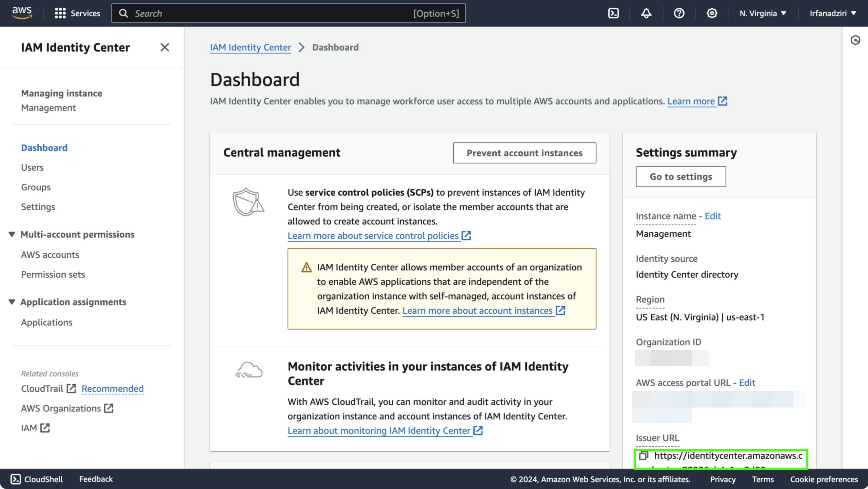This screenshot has height=489, width=868.
Task: Click the Go to settings button
Action: click(681, 177)
